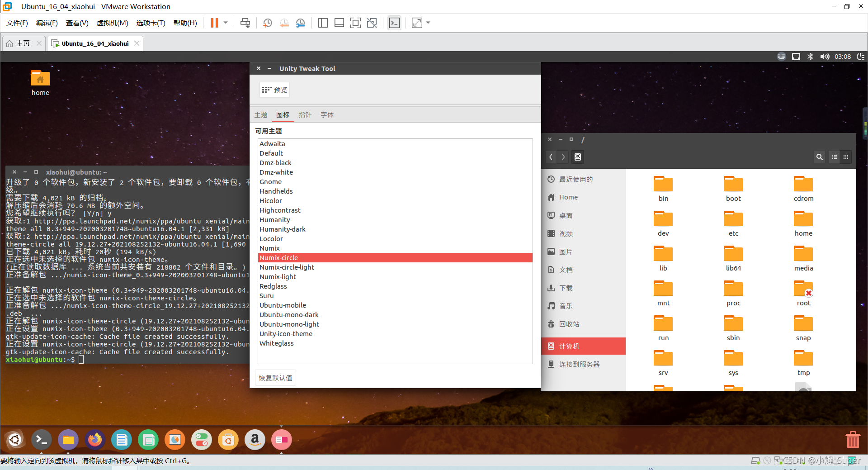Open LibreOffice Impress dock icon
The width and height of the screenshot is (868, 470).
click(x=175, y=440)
